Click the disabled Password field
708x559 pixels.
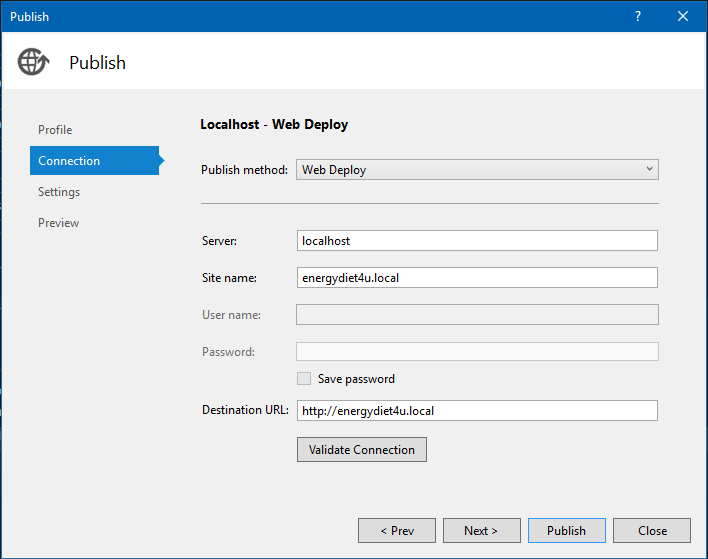(477, 352)
